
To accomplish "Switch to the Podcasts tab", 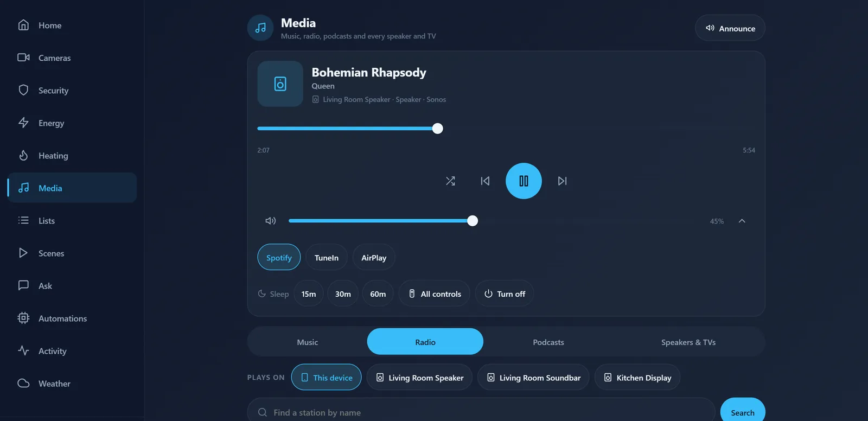I will tap(548, 342).
